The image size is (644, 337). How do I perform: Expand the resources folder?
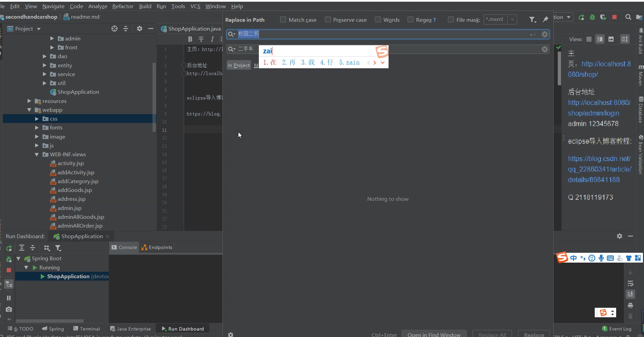(29, 101)
